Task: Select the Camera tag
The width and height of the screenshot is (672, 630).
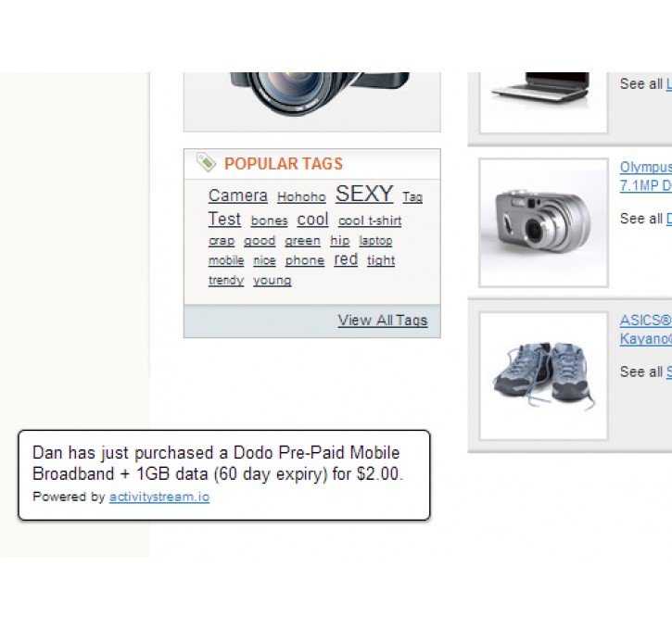Action: [237, 195]
